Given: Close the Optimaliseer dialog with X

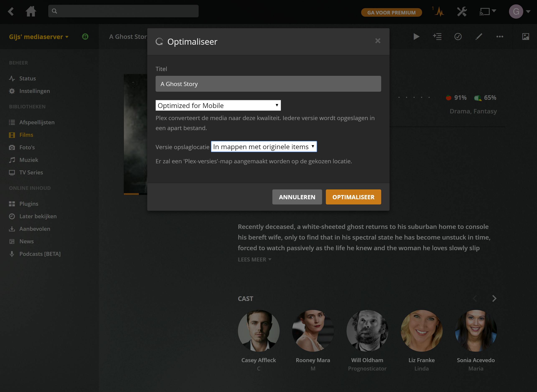Looking at the screenshot, I should [378, 41].
